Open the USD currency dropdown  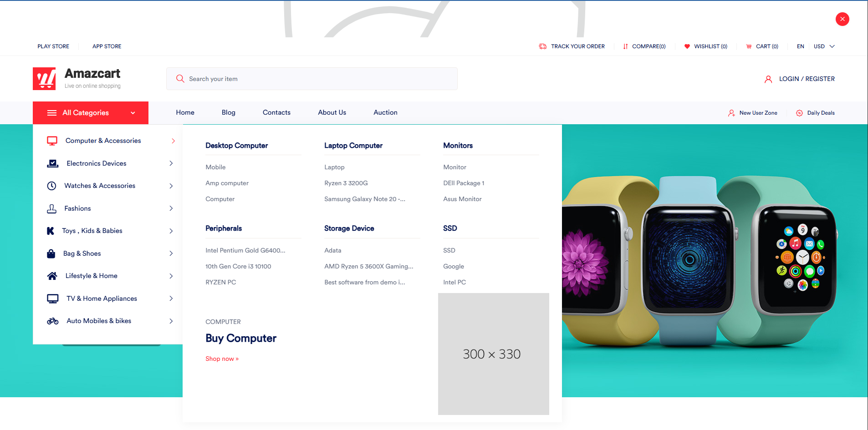tap(824, 46)
